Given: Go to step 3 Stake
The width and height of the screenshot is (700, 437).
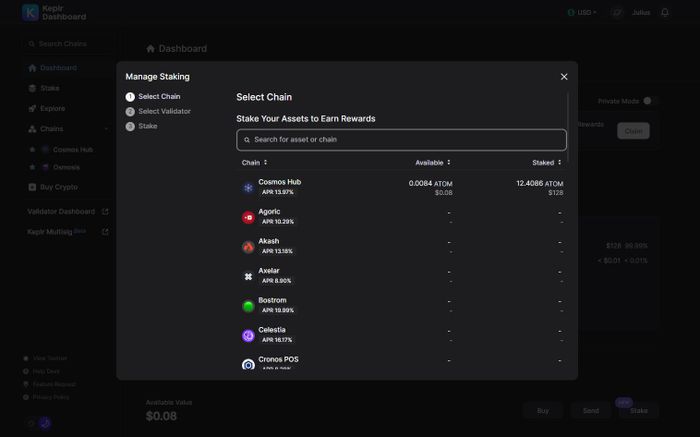Looking at the screenshot, I should coord(142,126).
